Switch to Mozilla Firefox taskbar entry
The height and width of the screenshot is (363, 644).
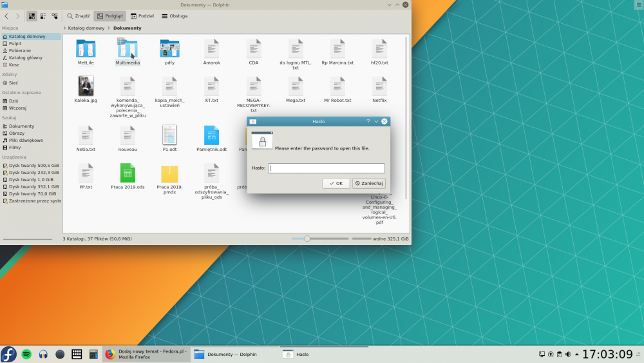pos(146,355)
